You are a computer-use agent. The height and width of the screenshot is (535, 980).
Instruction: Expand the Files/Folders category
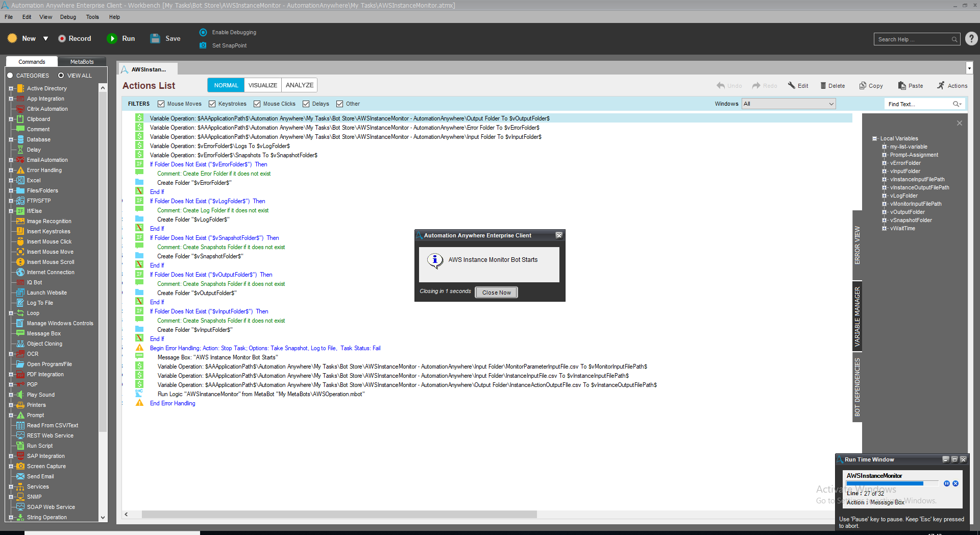pos(11,190)
